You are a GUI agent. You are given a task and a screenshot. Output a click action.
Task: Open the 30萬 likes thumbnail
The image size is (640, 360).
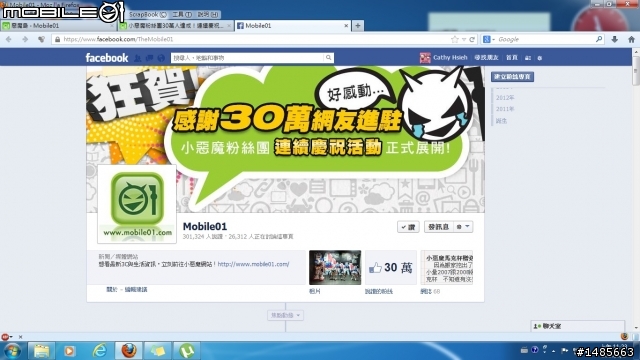pos(391,268)
